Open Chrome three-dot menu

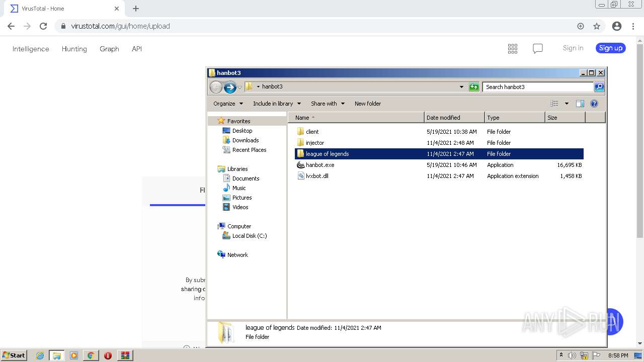[633, 26]
